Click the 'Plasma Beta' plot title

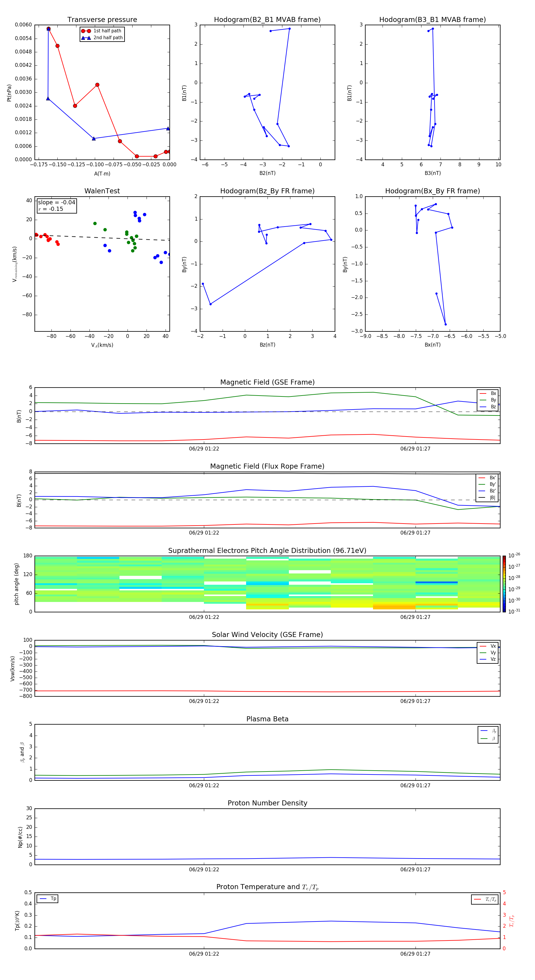coord(267,719)
